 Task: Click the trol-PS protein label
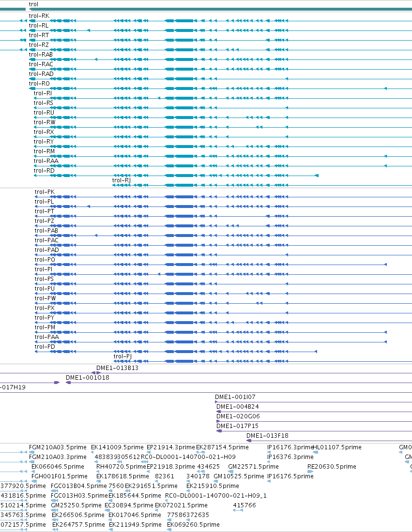(x=44, y=279)
